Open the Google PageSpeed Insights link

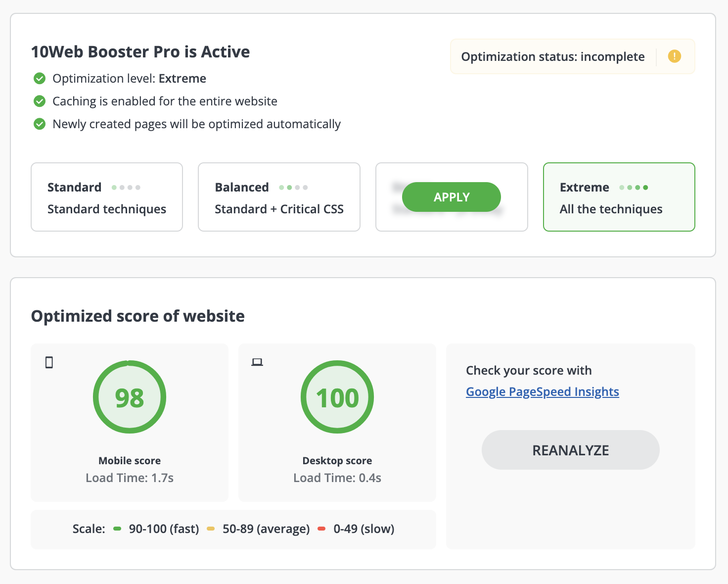(x=542, y=391)
